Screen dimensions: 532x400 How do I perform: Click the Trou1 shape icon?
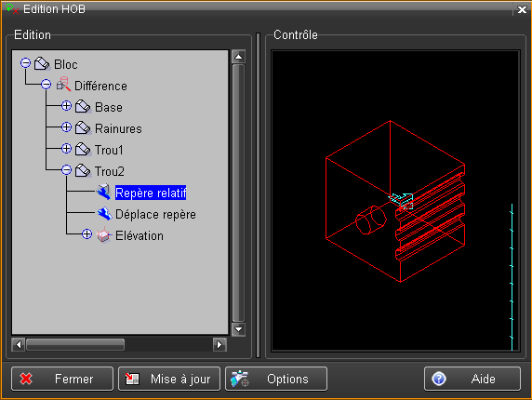pyautogui.click(x=83, y=149)
